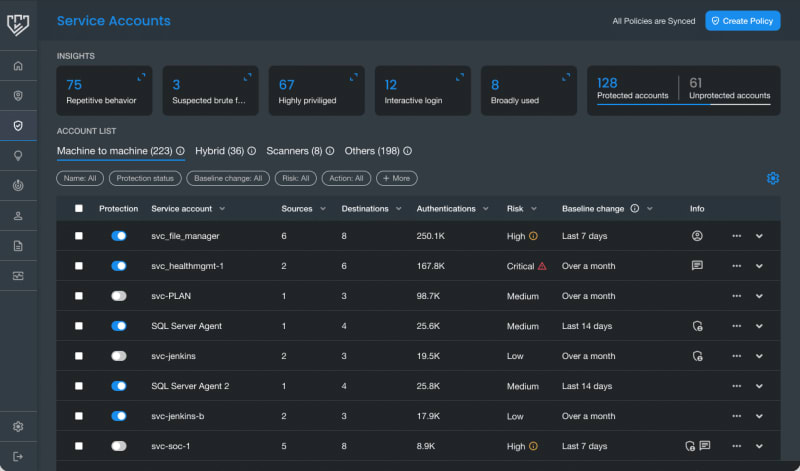Click the table column settings gear icon
Viewport: 800px width, 471px height.
[x=772, y=178]
